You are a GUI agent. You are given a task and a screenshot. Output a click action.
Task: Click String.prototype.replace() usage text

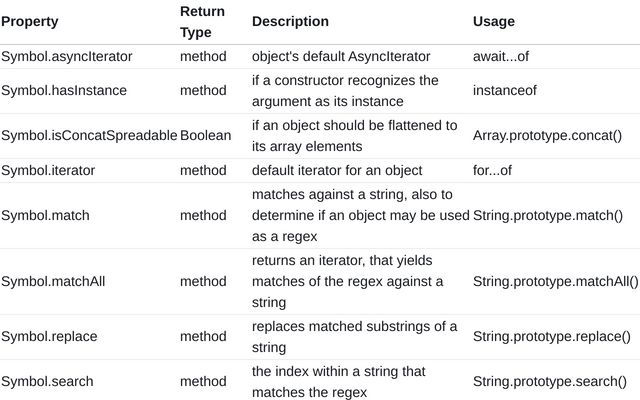(552, 337)
